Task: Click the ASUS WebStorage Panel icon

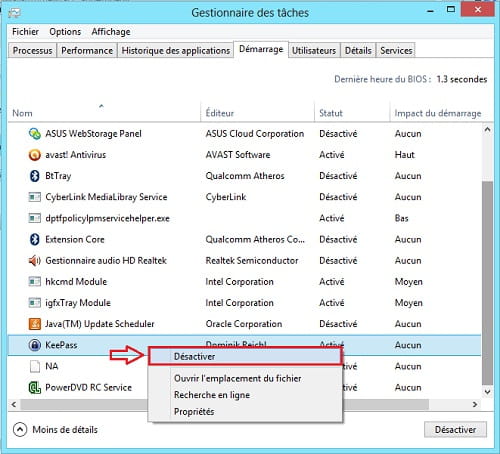Action: 35,134
